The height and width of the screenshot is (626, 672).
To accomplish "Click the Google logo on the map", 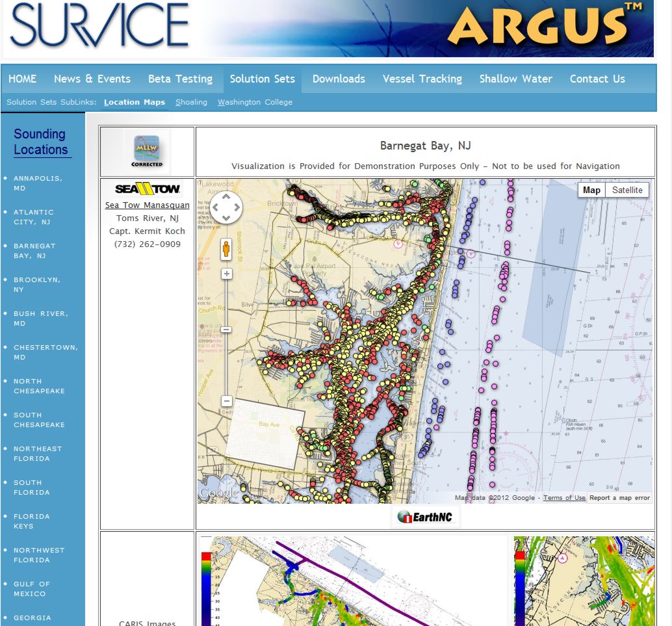I will coord(218,493).
